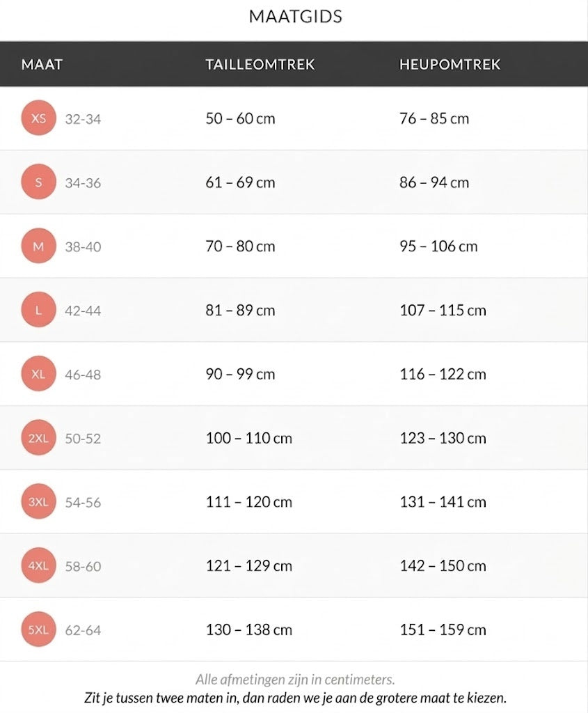Click hip range 151 – 159 cm

(x=443, y=630)
